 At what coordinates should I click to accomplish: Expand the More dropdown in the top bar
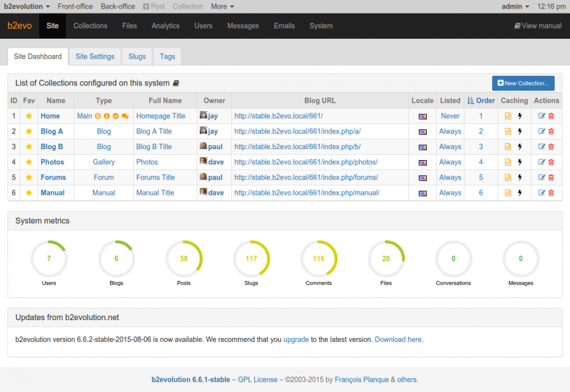(x=223, y=7)
